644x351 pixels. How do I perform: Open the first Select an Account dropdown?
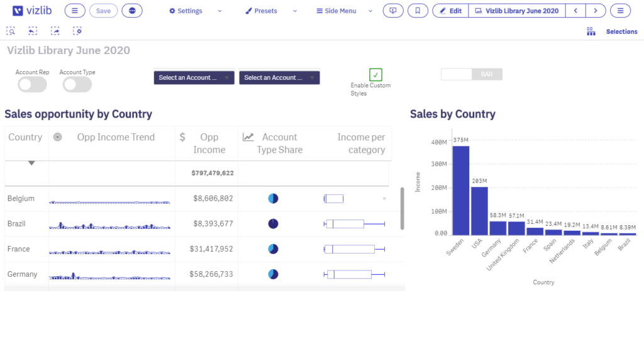[x=194, y=77]
